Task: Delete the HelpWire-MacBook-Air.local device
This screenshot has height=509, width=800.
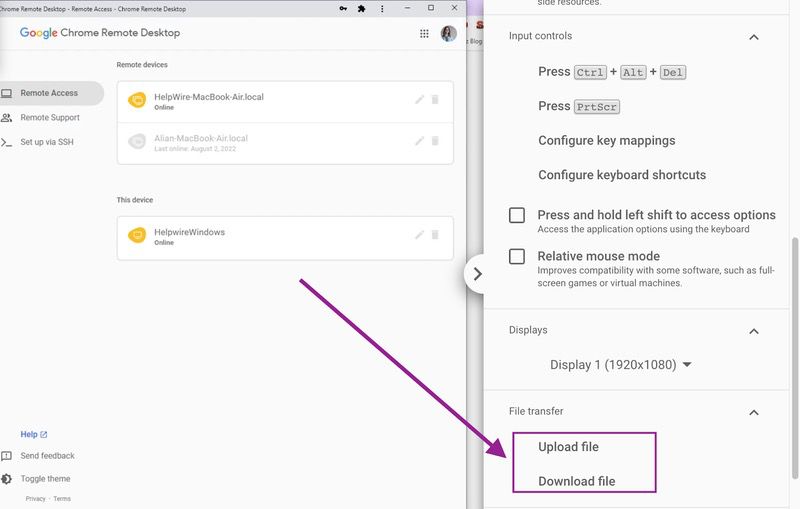Action: pos(435,99)
